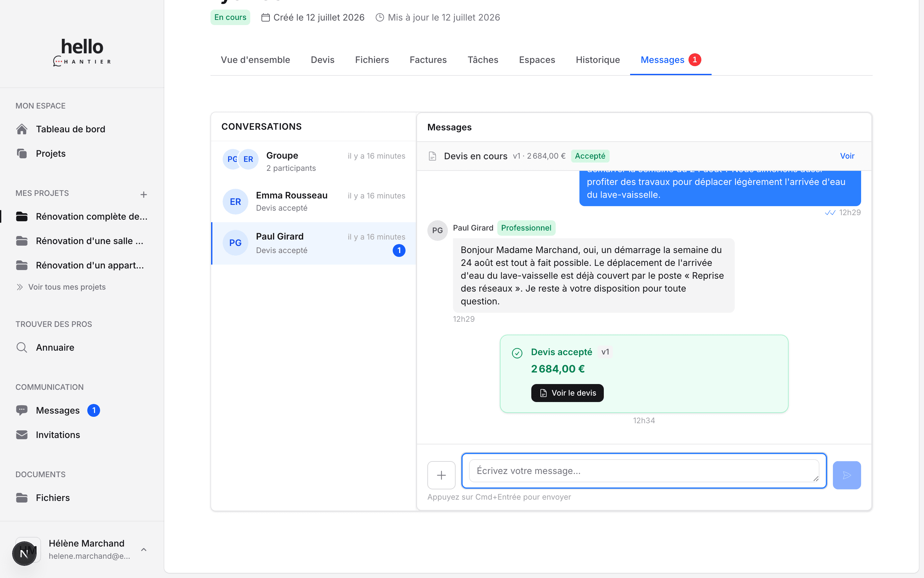924x578 pixels.
Task: Click the attachment plus button beside message box
Action: (x=441, y=475)
